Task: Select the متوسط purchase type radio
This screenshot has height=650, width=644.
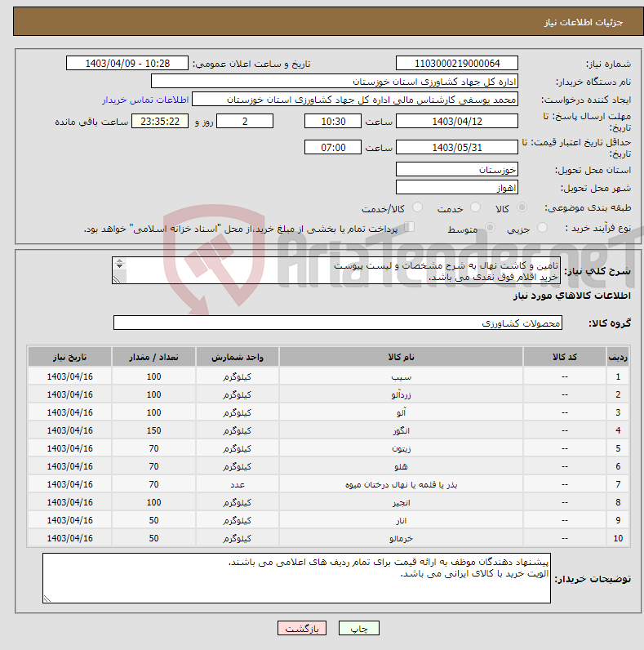Action: coord(491,227)
